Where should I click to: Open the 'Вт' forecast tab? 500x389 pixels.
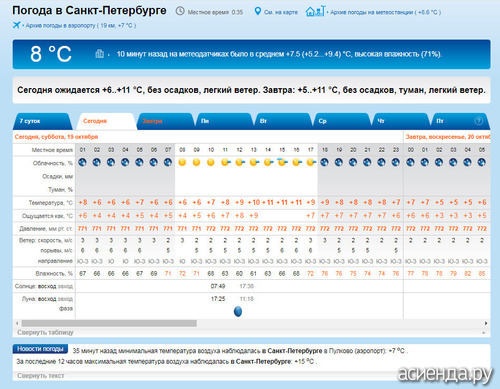point(283,121)
